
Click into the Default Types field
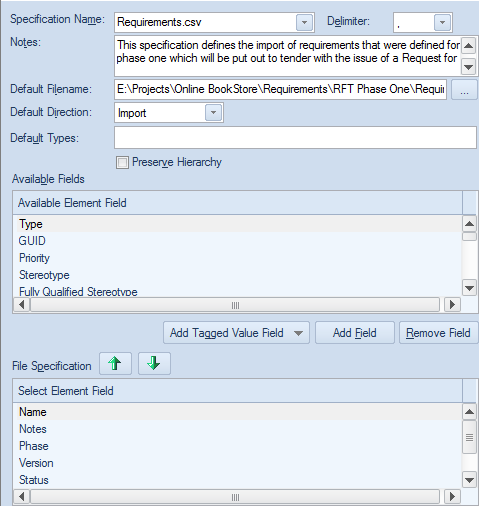[x=295, y=137]
